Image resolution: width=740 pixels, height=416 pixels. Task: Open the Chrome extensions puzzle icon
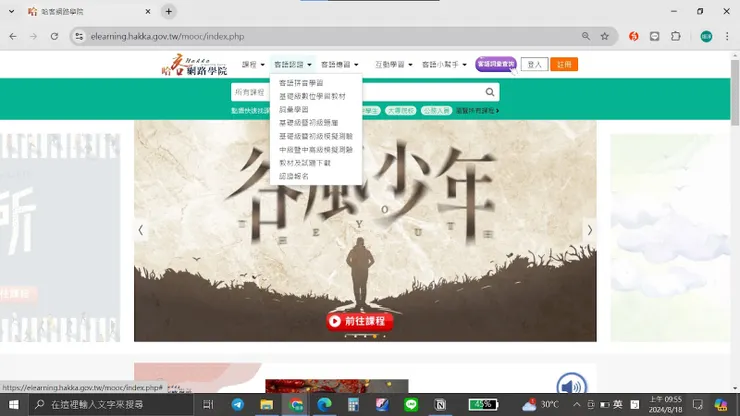676,36
